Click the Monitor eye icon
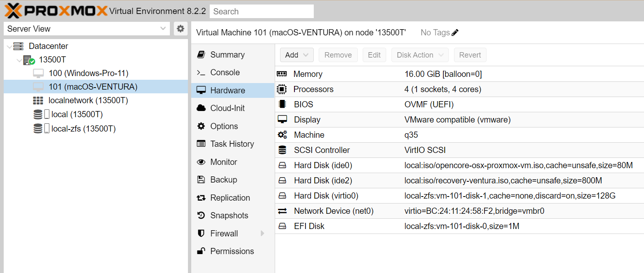This screenshot has height=273, width=644. coord(201,162)
